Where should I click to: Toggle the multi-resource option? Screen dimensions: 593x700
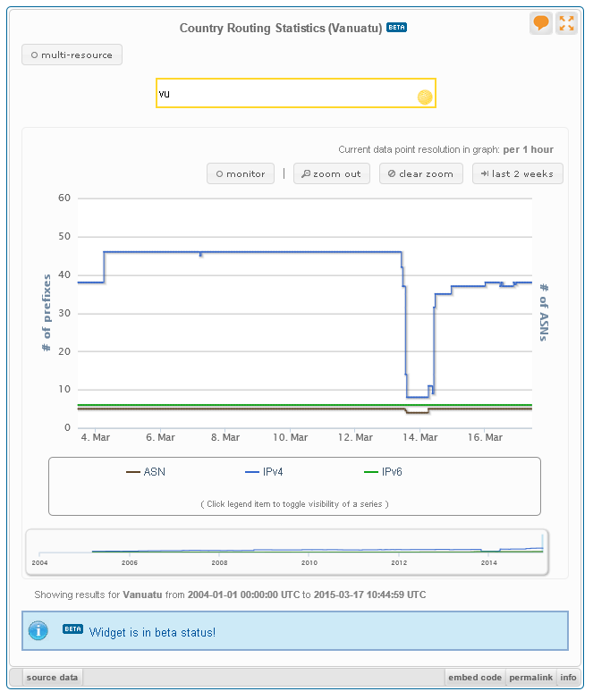pyautogui.click(x=72, y=55)
